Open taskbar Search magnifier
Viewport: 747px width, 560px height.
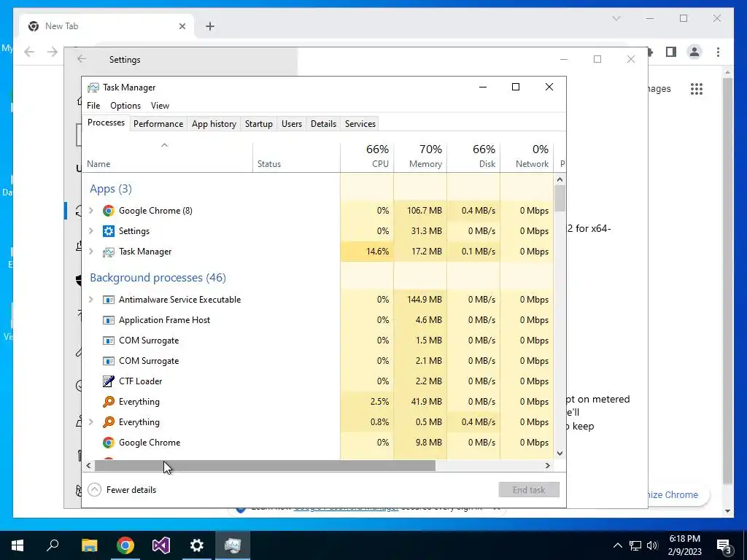pos(53,545)
